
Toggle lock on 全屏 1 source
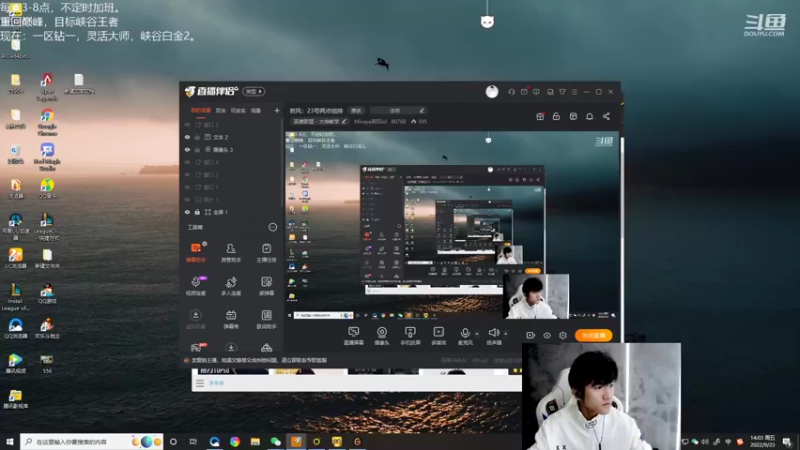point(197,212)
